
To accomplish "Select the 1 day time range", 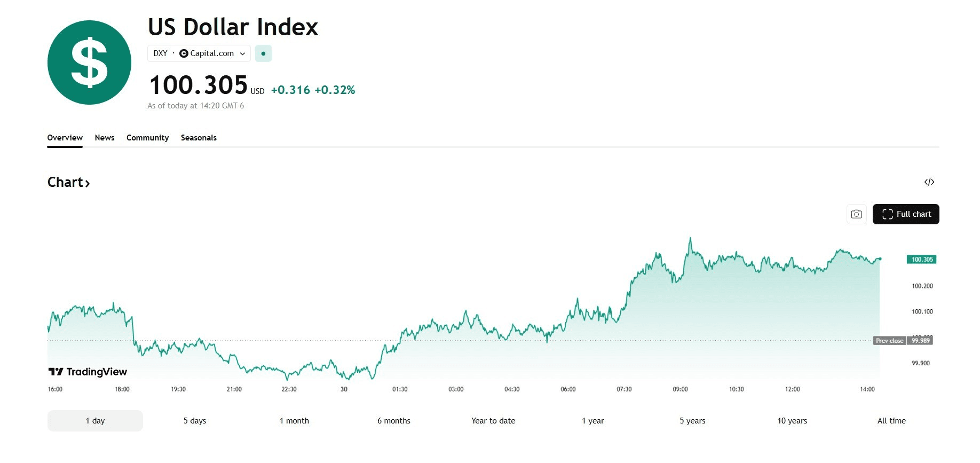I will click(x=95, y=421).
